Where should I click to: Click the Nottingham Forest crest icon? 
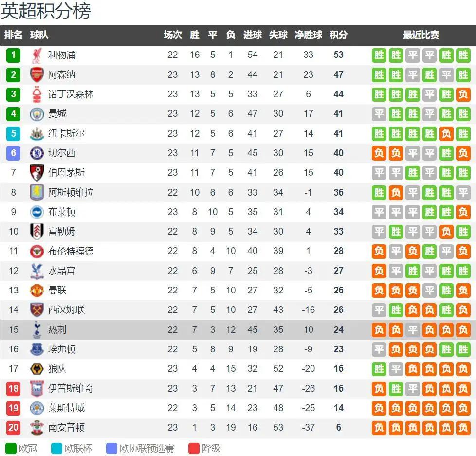pos(37,94)
